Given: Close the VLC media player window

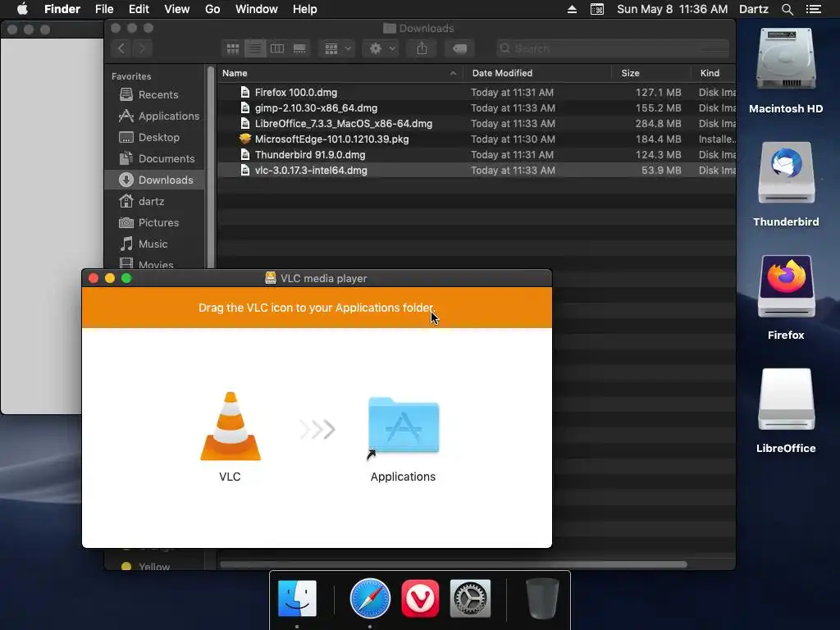Looking at the screenshot, I should tap(94, 278).
